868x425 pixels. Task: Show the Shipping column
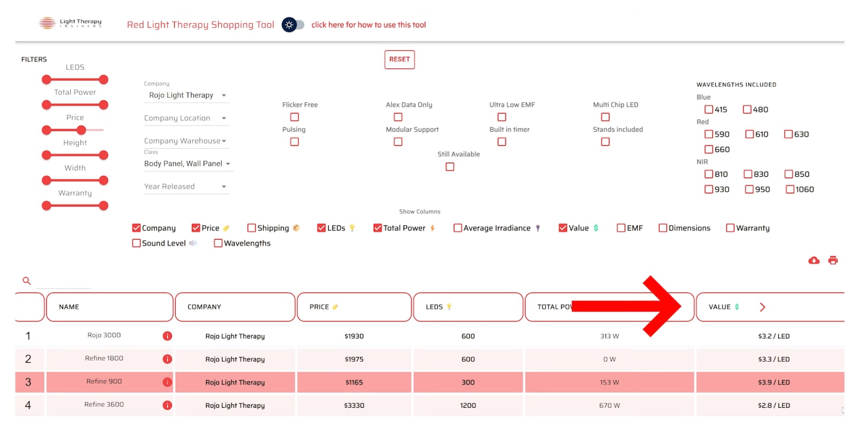tap(251, 228)
